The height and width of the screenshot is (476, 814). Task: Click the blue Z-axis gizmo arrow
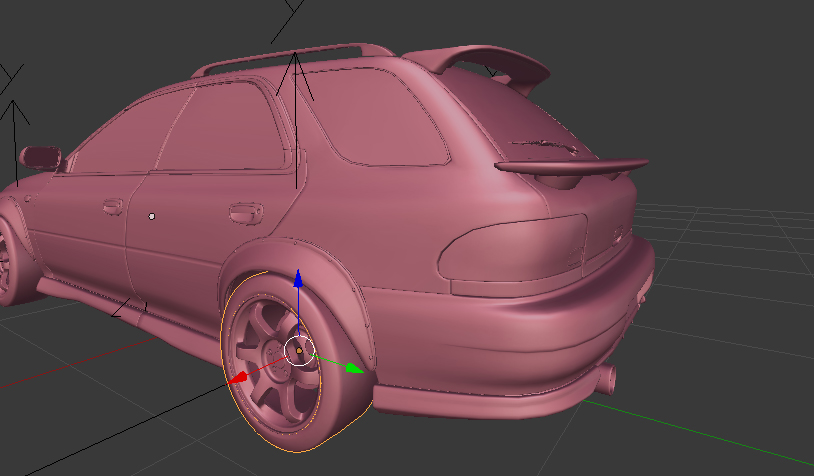297,280
